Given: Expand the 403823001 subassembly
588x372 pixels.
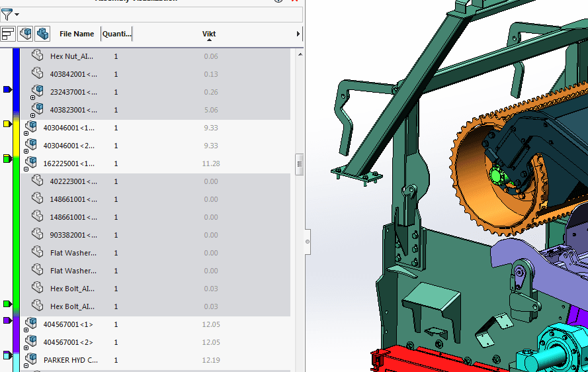Looking at the screenshot, I should (33, 115).
